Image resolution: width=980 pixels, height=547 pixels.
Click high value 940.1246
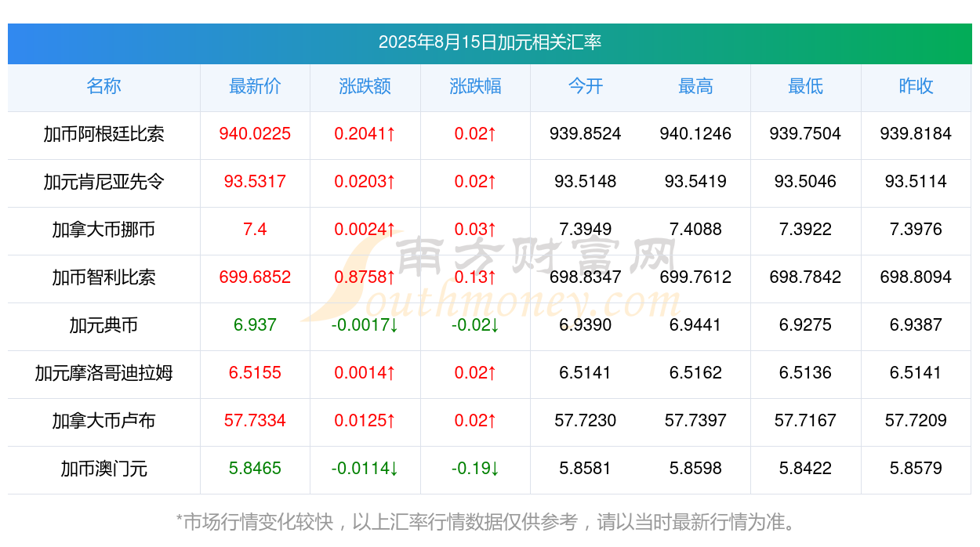click(695, 134)
